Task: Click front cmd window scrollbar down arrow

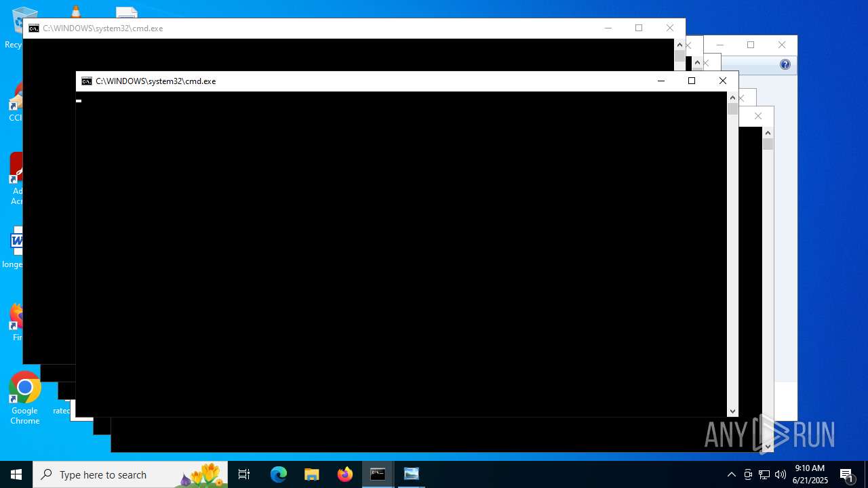Action: 732,411
